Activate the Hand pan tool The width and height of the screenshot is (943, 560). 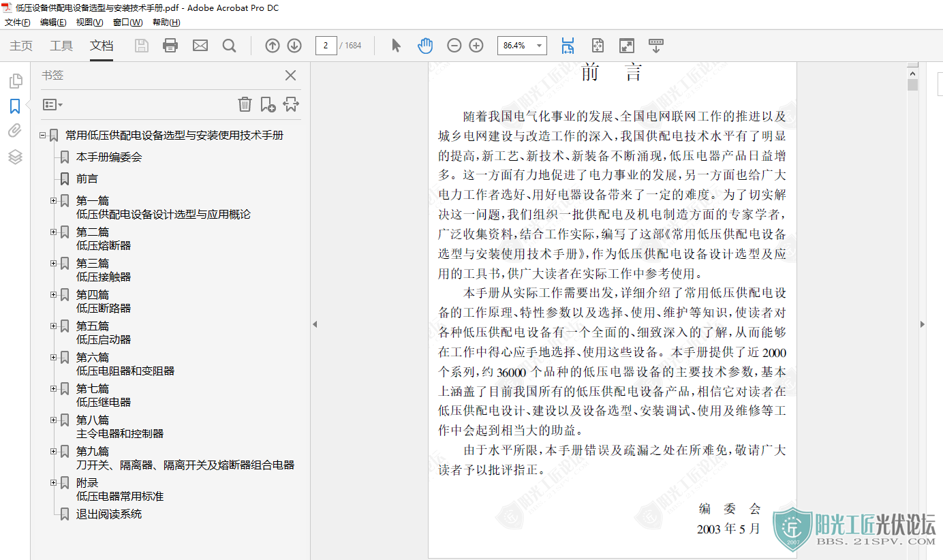pos(425,46)
